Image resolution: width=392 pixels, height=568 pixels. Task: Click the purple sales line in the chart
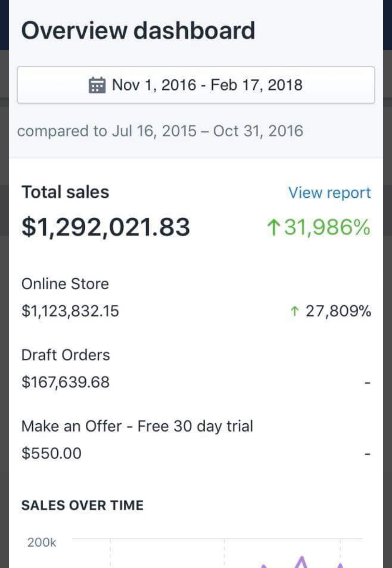301,561
